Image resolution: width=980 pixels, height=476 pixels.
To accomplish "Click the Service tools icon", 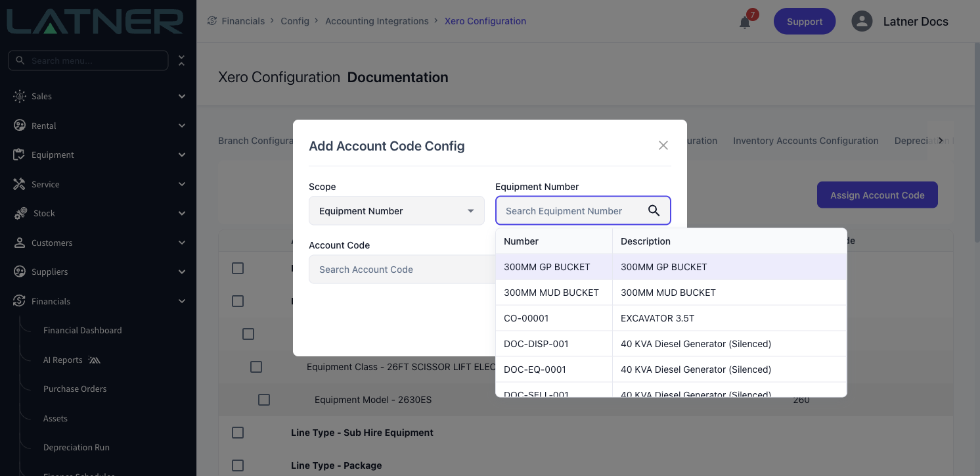I will (20, 184).
